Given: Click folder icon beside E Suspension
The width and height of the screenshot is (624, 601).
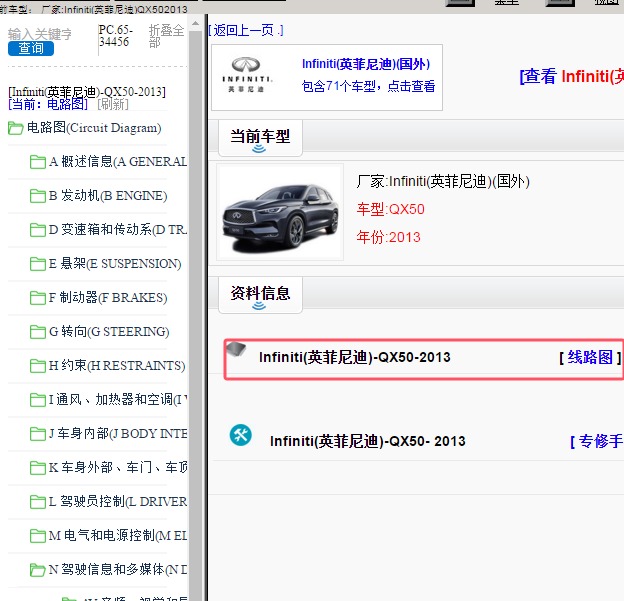Looking at the screenshot, I should (x=38, y=264).
